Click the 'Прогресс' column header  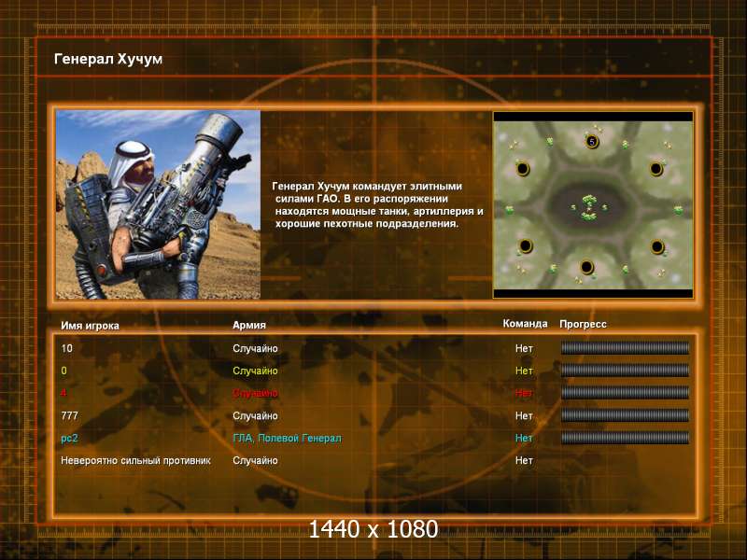click(x=583, y=324)
